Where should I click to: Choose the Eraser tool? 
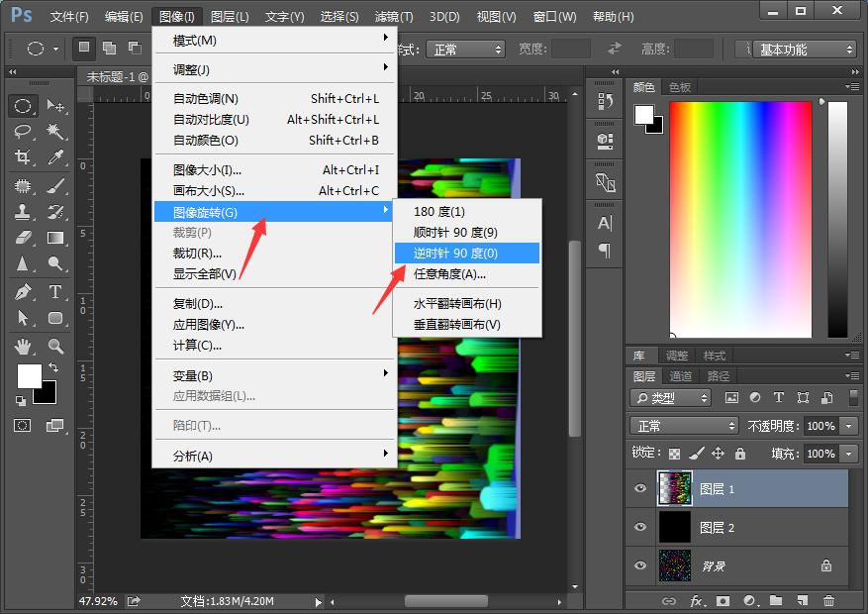(22, 238)
